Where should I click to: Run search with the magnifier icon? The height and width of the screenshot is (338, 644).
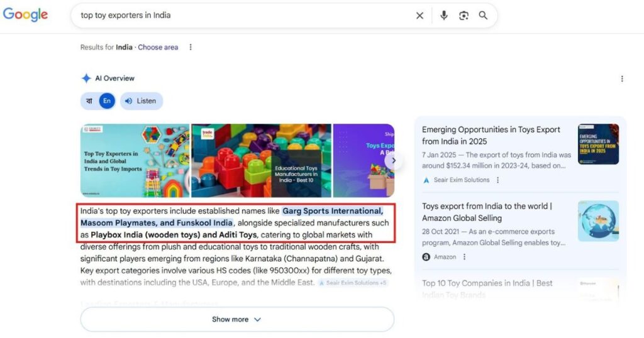[x=483, y=15]
